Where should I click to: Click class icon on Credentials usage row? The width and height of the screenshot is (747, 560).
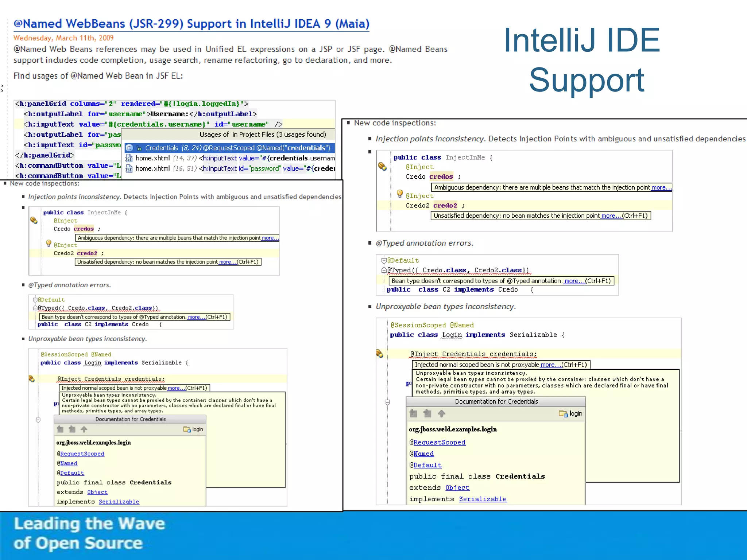129,148
